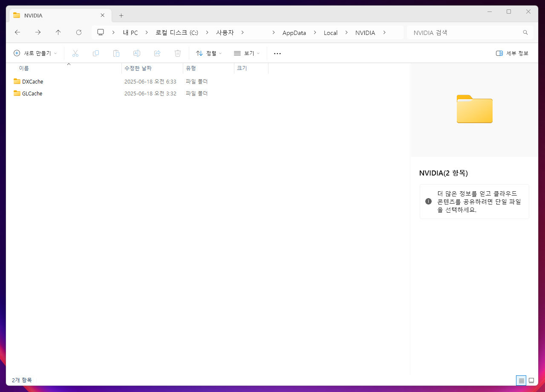Navigate to 내 PC breadcrumb

pos(130,33)
